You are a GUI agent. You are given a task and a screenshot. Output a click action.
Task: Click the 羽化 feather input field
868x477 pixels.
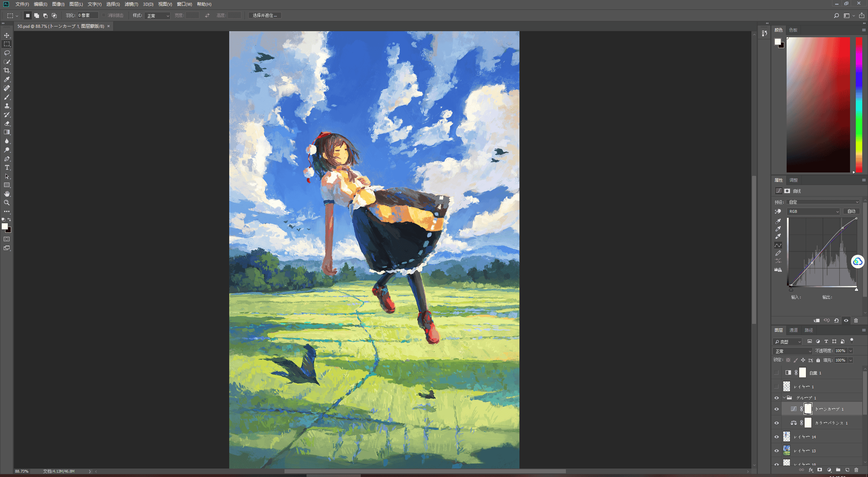coord(87,15)
